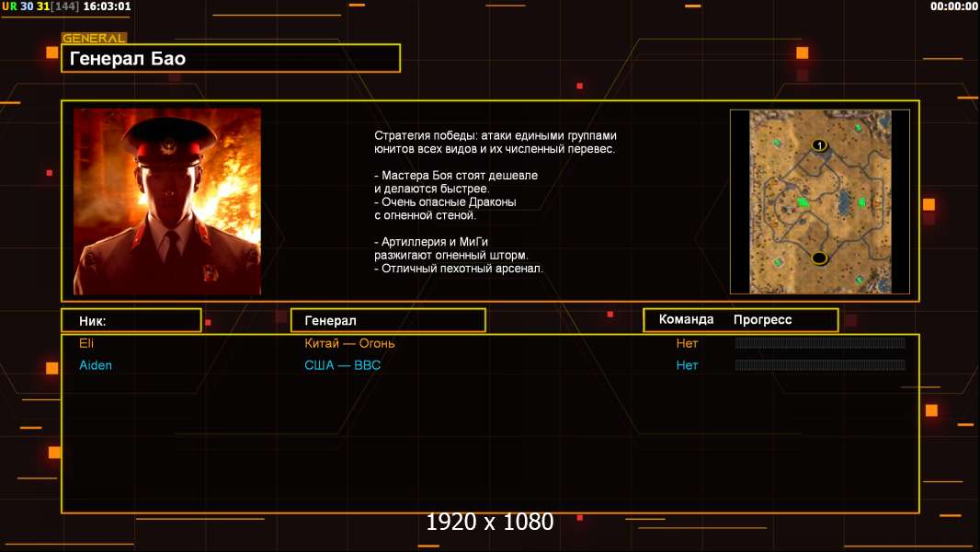This screenshot has width=980, height=552.
Task: Select start position 1 marker on map
Action: click(x=819, y=145)
